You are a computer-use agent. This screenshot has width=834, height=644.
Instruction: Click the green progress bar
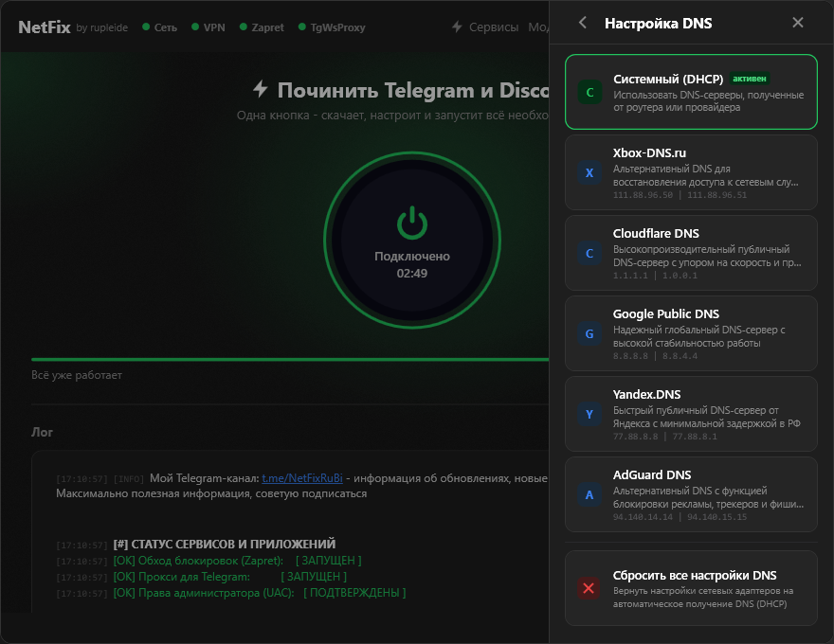[x=290, y=360]
